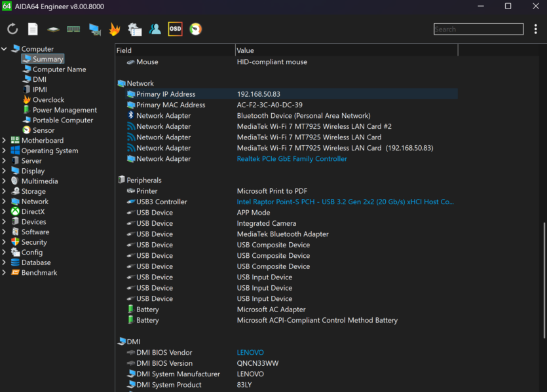547x392 pixels.
Task: Open the OSD panel icon
Action: pos(175,29)
